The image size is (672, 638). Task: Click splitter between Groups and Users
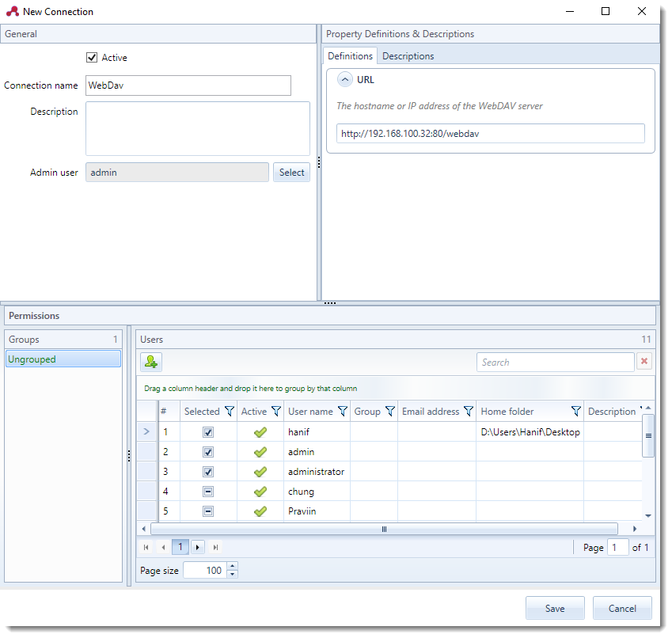pos(129,456)
